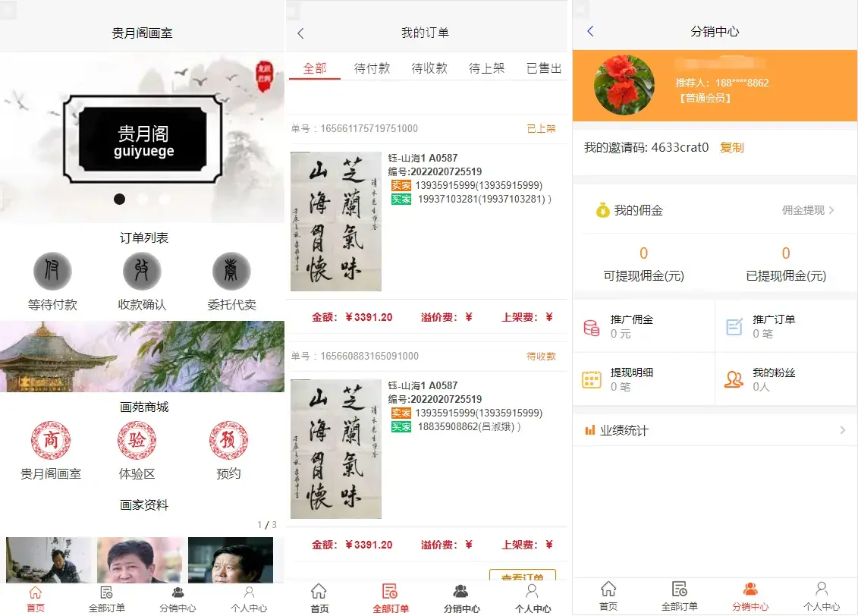Tap the 已上架 order status label
Viewport: 858px width, 616px height.
pos(541,128)
